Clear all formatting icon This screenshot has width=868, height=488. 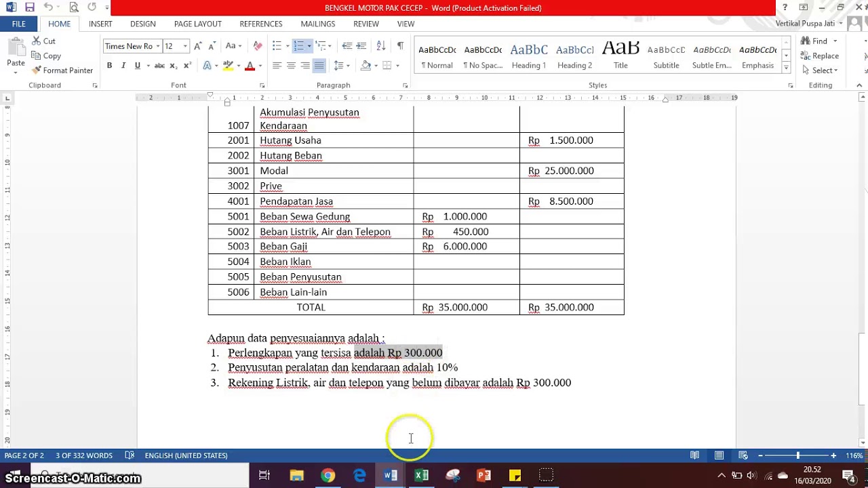pos(258,46)
